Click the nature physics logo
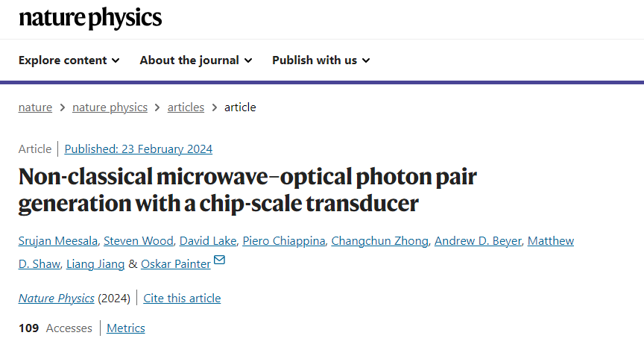Viewport: 644px width, 356px height. pyautogui.click(x=90, y=19)
